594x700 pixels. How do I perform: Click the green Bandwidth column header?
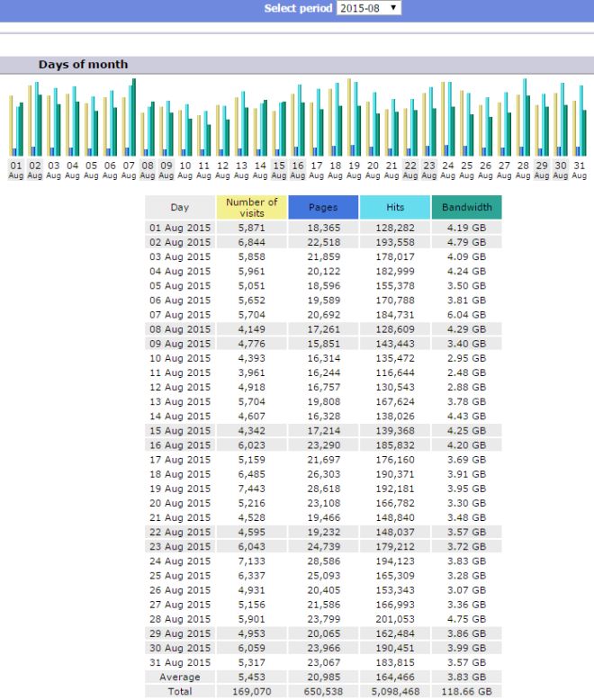click(466, 208)
